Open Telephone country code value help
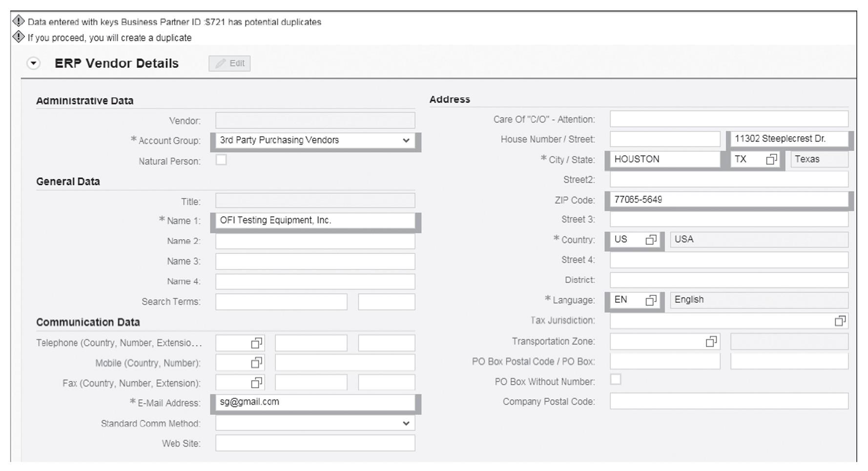This screenshot has width=868, height=471. pos(256,343)
